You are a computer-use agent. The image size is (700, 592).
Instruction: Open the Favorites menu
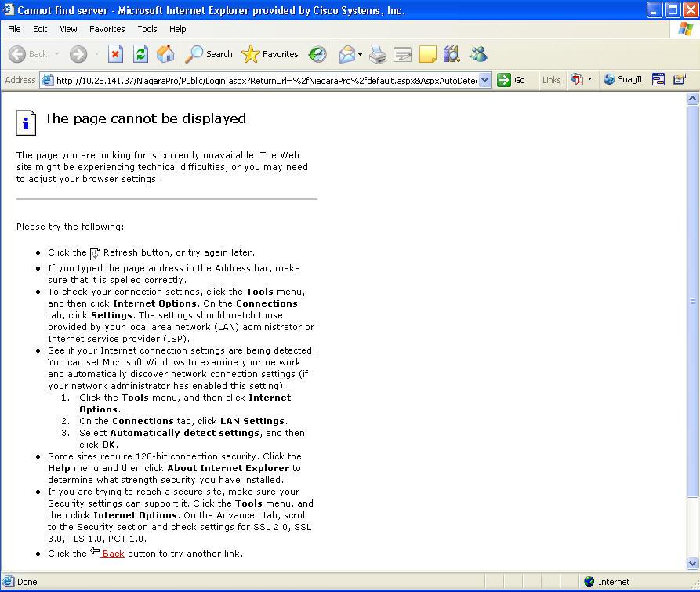107,29
